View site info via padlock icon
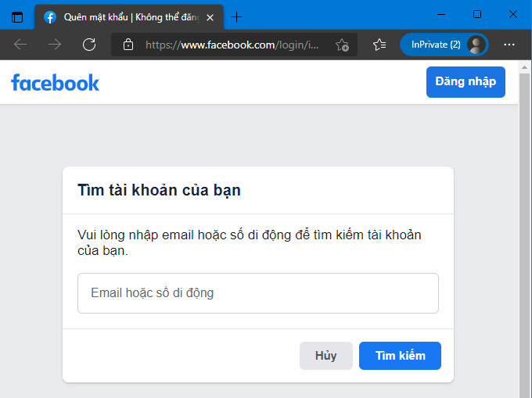Screen dimensions: 532x398 coord(128,45)
